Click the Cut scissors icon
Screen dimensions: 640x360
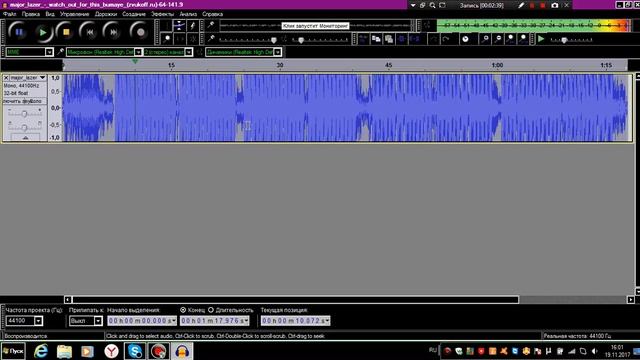tap(363, 39)
